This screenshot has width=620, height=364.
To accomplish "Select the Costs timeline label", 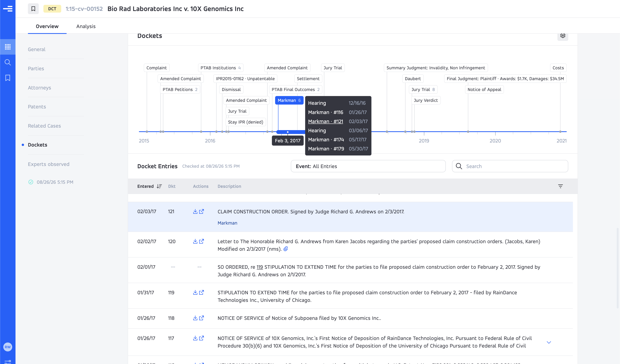I will (x=558, y=68).
